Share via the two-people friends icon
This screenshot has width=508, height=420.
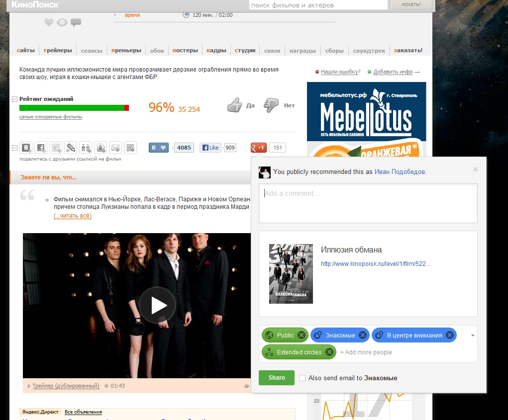(x=86, y=148)
